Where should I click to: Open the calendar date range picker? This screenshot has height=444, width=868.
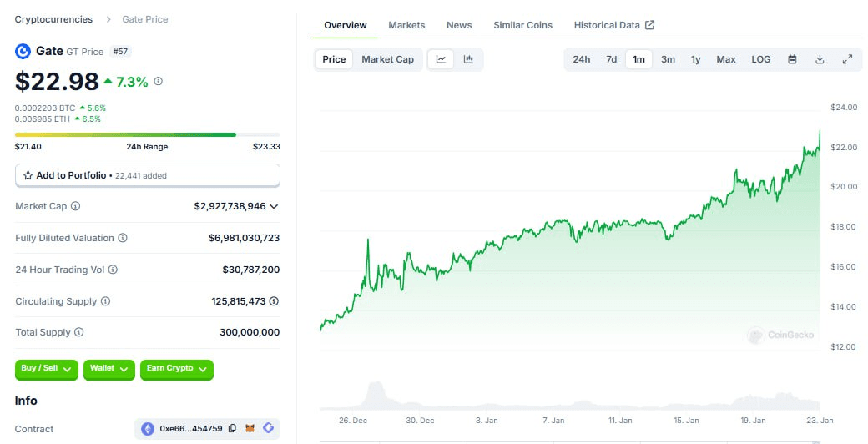click(x=792, y=59)
